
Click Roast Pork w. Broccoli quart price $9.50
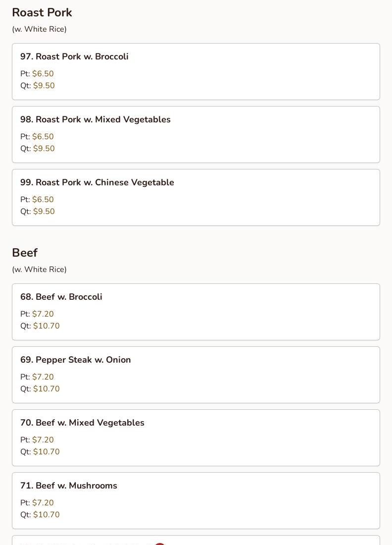(x=44, y=86)
